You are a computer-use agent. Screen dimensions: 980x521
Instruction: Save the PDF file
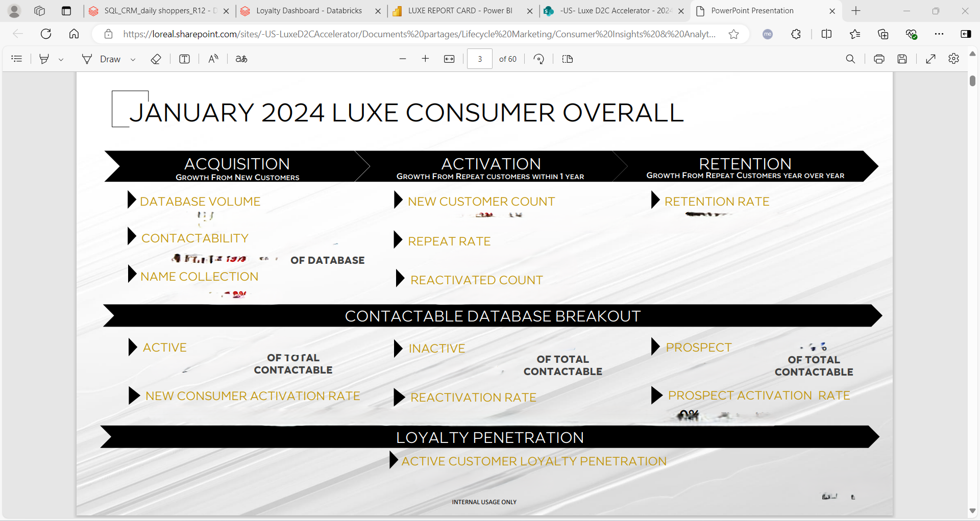(x=902, y=59)
